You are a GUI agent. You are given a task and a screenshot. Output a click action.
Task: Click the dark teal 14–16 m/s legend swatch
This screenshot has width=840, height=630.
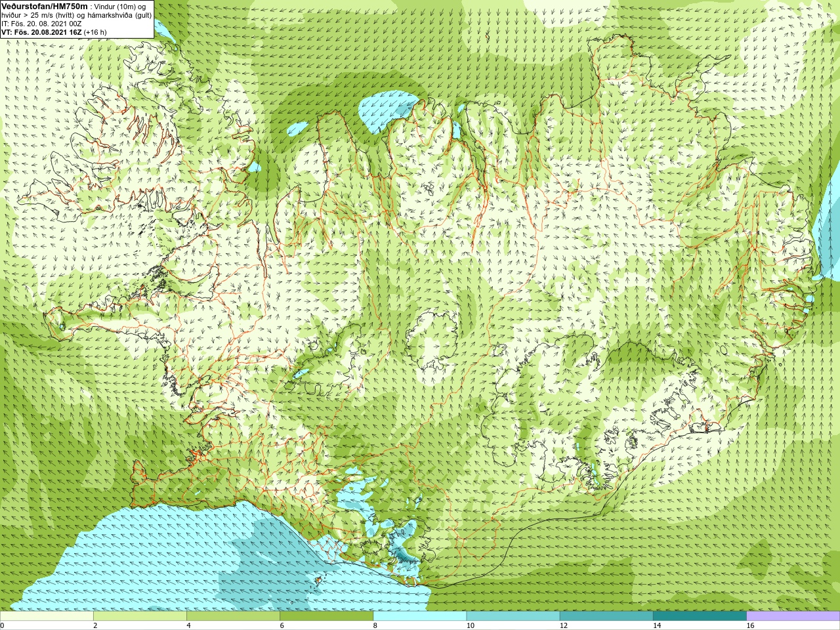point(699,616)
